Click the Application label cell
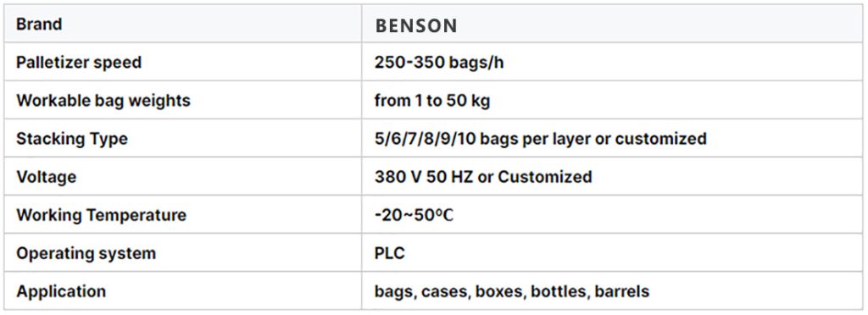This screenshot has height=315, width=868. pos(183,291)
